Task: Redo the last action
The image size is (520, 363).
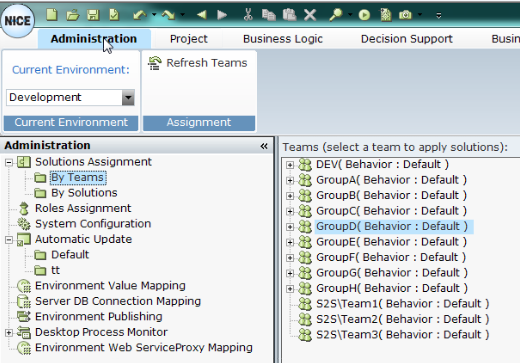Action: pos(168,15)
